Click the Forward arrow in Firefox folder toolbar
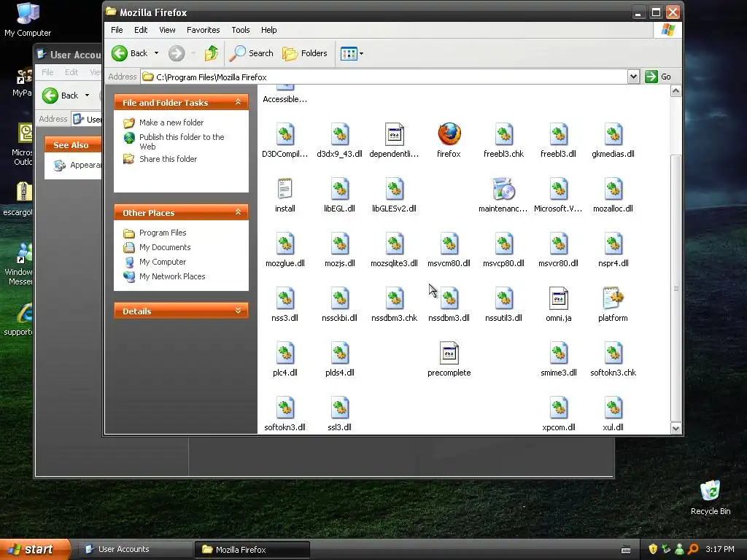The width and height of the screenshot is (747, 560). [177, 53]
